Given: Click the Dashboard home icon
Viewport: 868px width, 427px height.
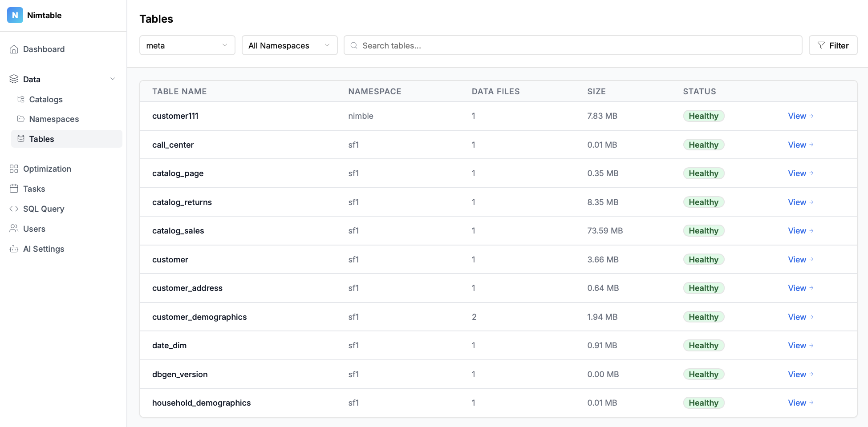Looking at the screenshot, I should [14, 49].
